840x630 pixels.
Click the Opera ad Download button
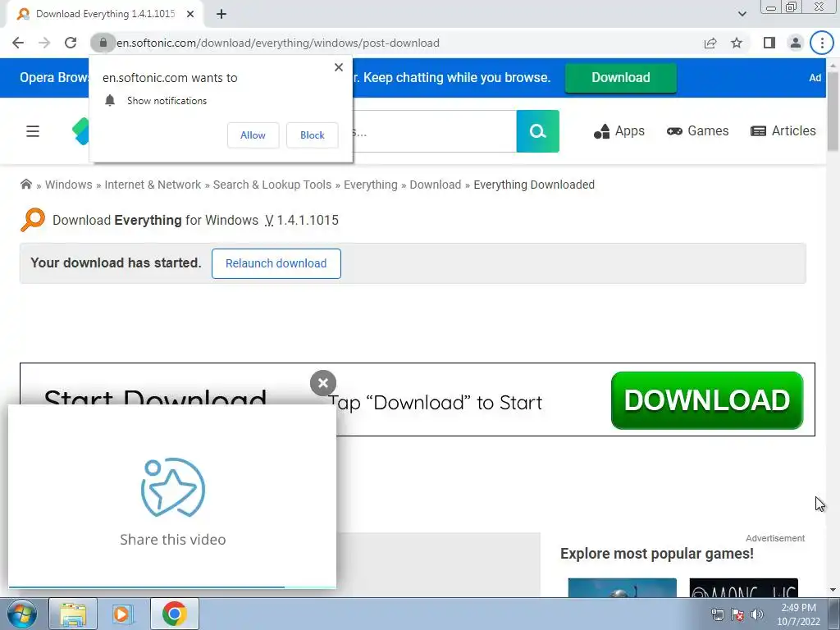(620, 78)
